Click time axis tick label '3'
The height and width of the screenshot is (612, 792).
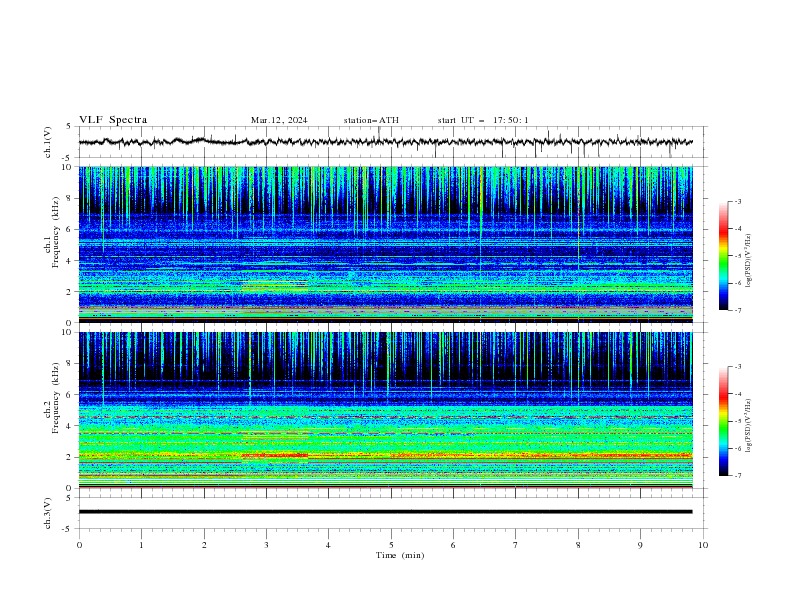click(266, 545)
